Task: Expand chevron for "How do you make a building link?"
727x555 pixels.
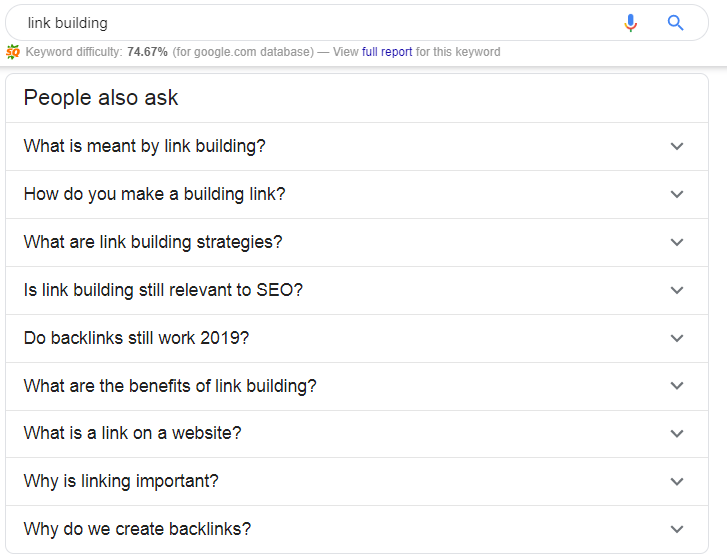Action: coord(677,194)
